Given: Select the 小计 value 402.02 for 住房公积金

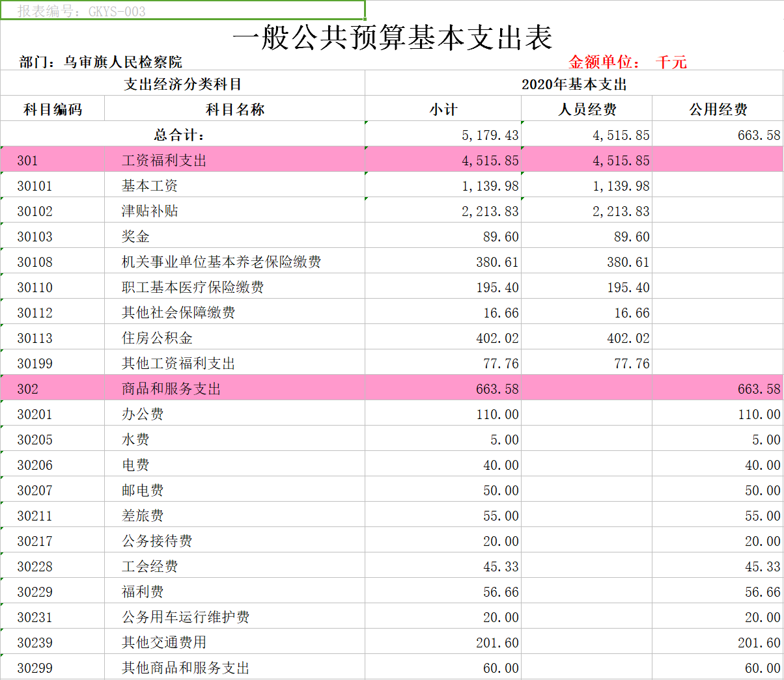Looking at the screenshot, I should 443,337.
